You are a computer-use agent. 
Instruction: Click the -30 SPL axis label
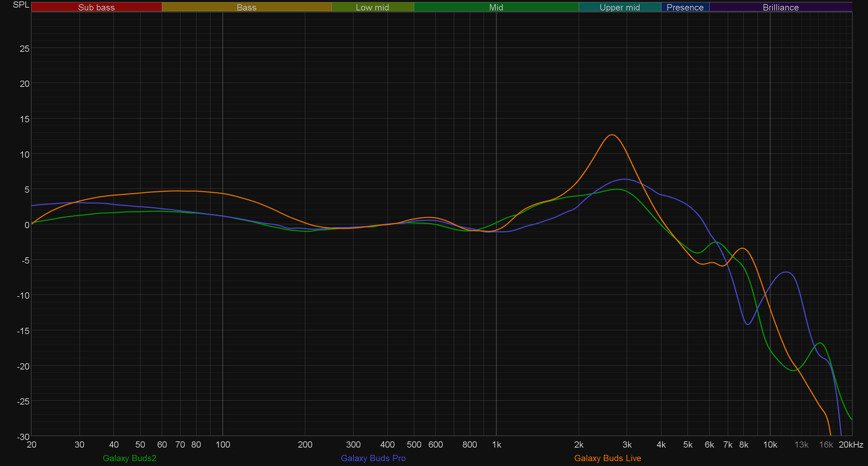[x=24, y=436]
